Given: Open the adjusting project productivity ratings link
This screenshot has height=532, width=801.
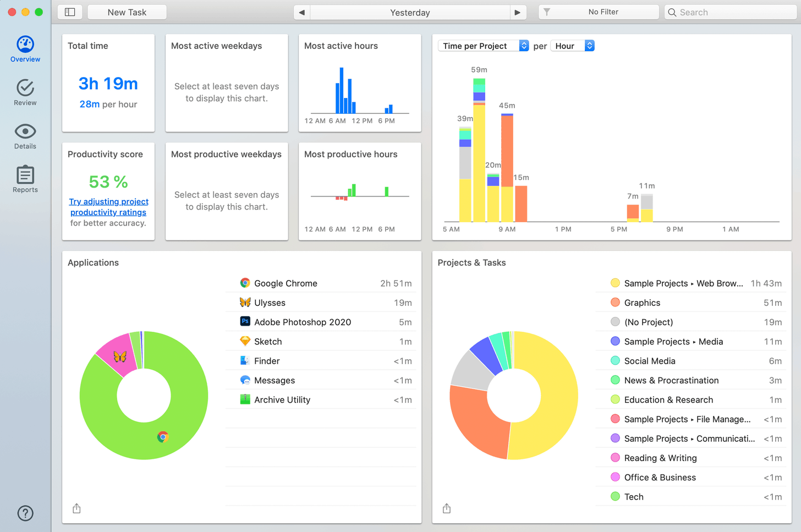Looking at the screenshot, I should [108, 207].
